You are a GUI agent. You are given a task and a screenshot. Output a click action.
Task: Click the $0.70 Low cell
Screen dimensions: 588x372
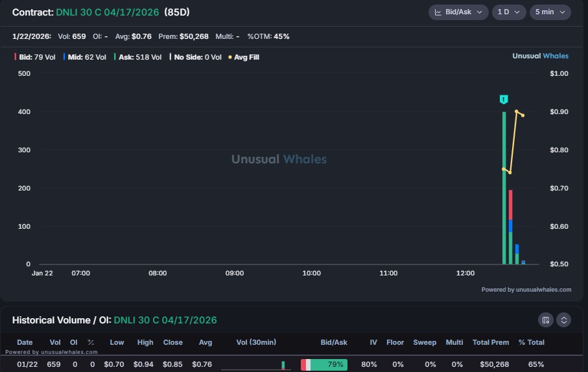pos(114,364)
